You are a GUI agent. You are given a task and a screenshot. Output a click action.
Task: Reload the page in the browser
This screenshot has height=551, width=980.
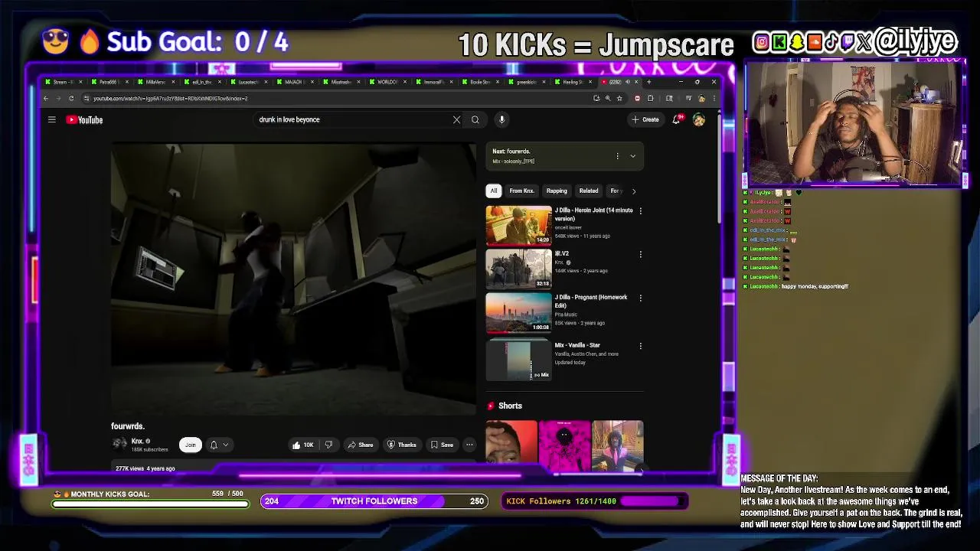[x=71, y=98]
